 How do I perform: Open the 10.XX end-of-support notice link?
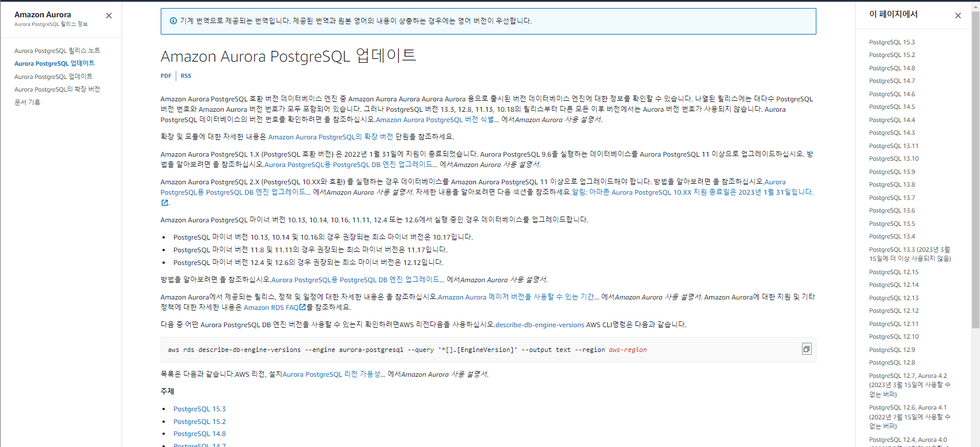[x=693, y=192]
